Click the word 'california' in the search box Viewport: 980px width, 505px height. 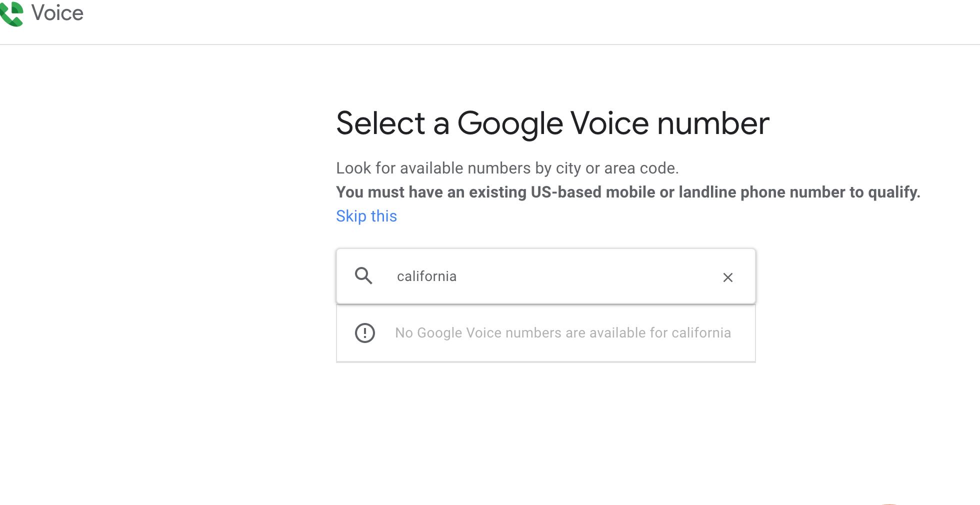tap(426, 276)
